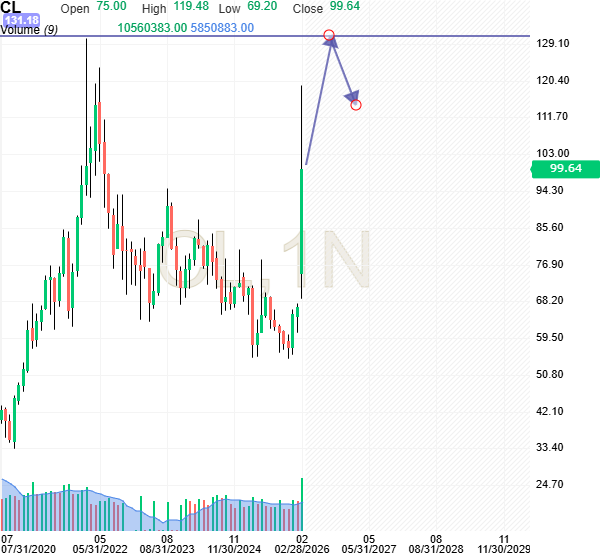This screenshot has height=558, width=600.
Task: Click the CL symbol label
Action: tap(11, 7)
